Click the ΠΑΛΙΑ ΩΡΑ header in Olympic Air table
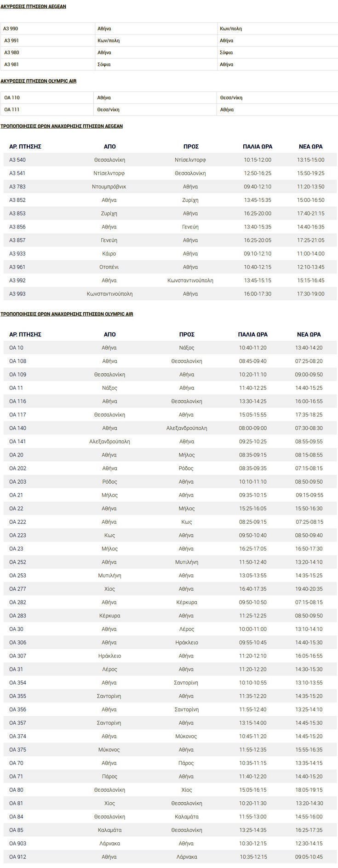 [252, 335]
